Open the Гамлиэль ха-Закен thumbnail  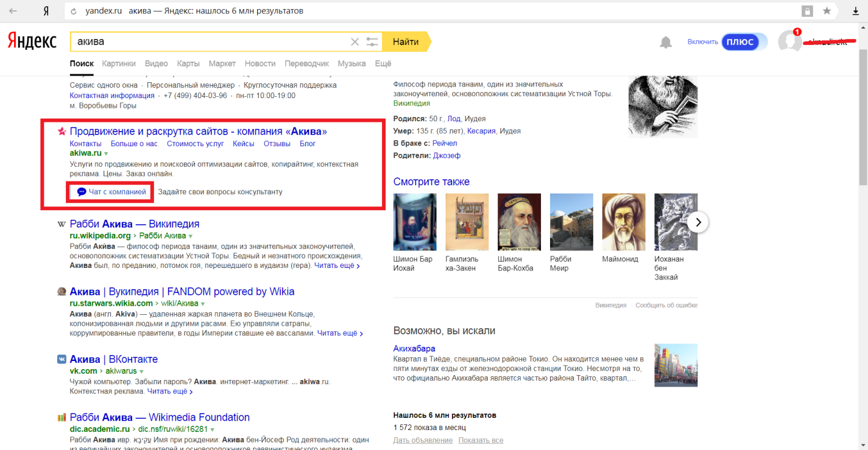point(467,222)
